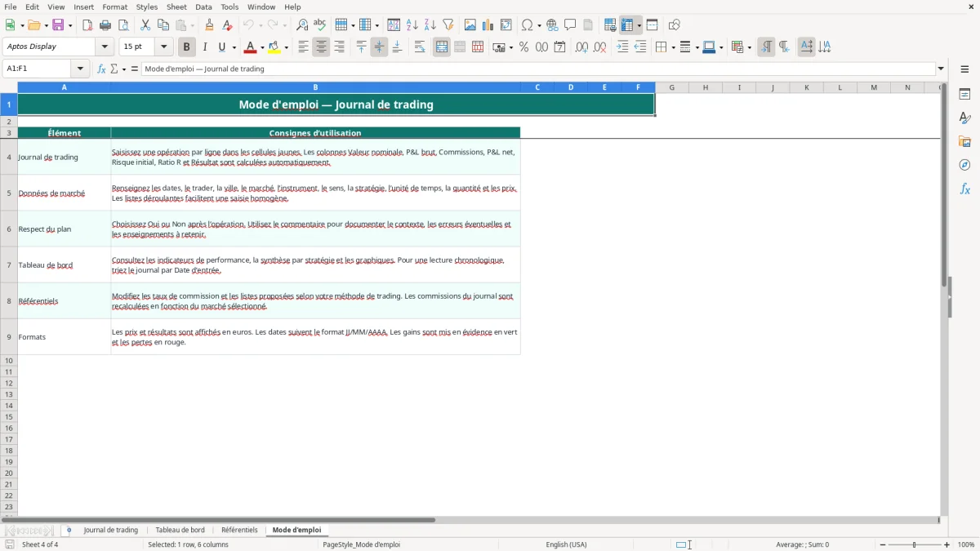The height and width of the screenshot is (551, 980).
Task: Click the Insert chart icon
Action: [x=488, y=25]
